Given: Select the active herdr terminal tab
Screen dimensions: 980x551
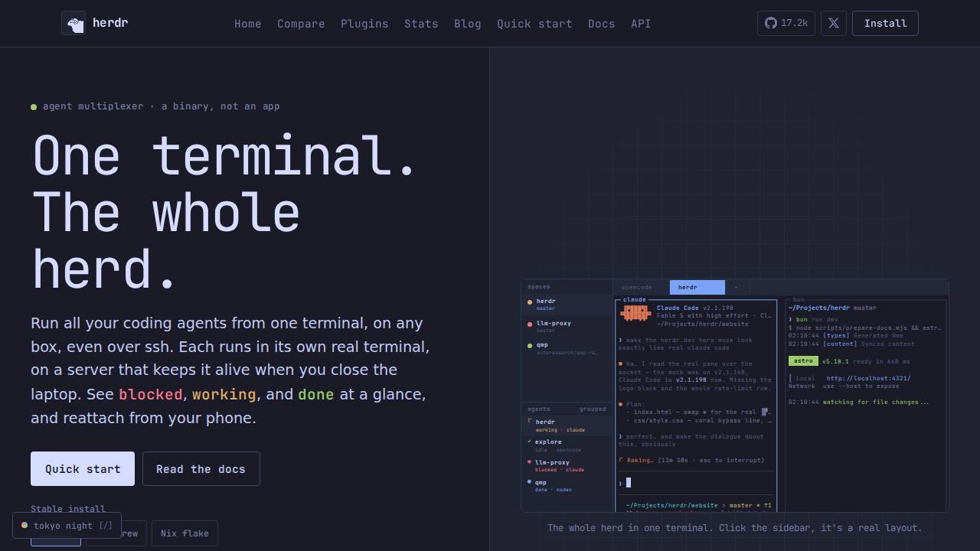Looking at the screenshot, I should [697, 287].
